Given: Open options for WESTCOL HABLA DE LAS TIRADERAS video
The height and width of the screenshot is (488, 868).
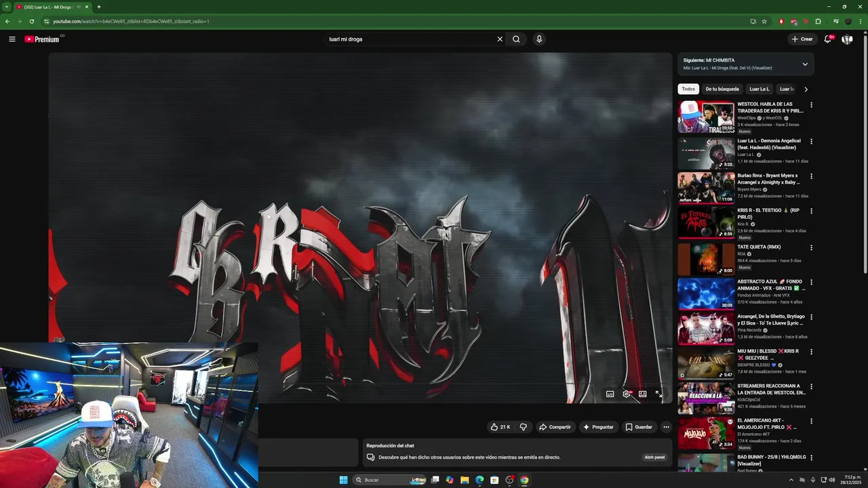Looking at the screenshot, I should point(811,105).
